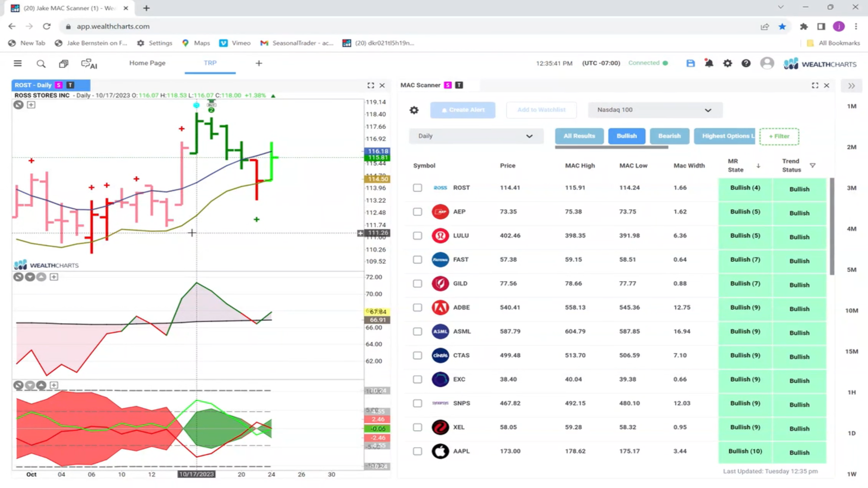Check the GILD row checkbox

417,283
